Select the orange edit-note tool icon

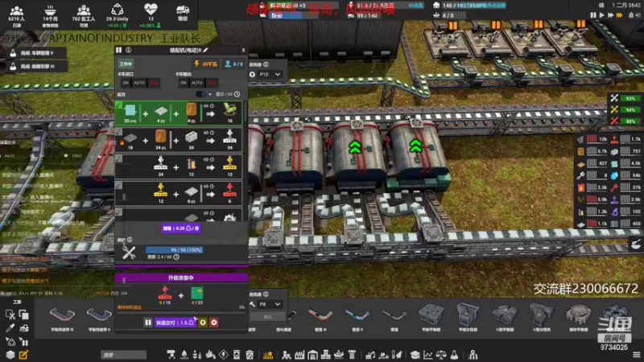pos(24,355)
